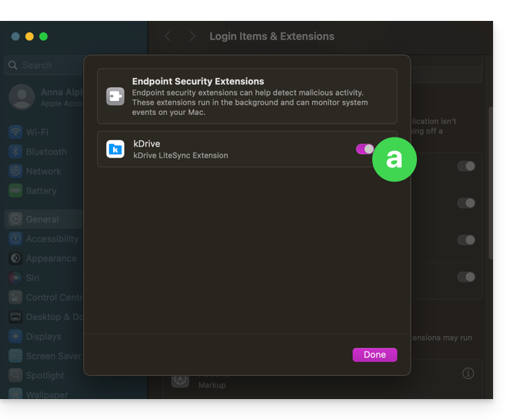Open Wi-Fi settings in sidebar
This screenshot has width=514, height=420.
36,132
